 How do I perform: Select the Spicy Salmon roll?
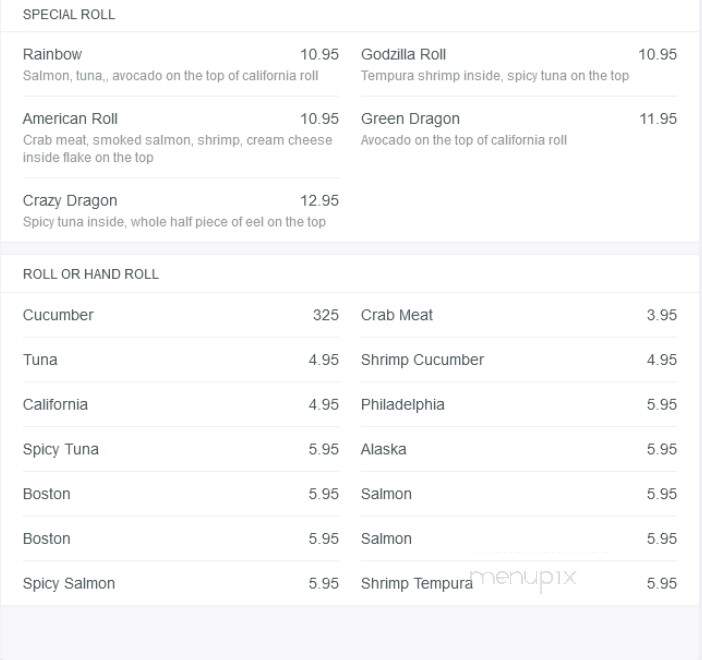point(181,583)
